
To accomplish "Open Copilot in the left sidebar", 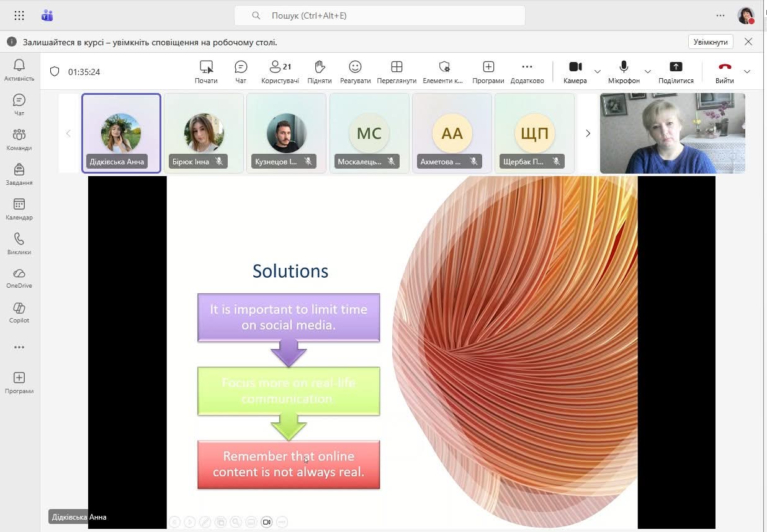I will coord(19,313).
